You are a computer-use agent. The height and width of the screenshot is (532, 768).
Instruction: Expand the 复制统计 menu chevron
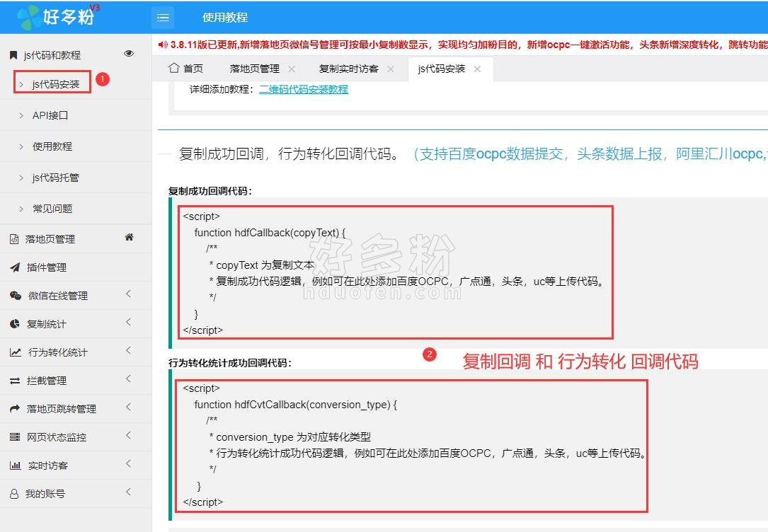click(x=128, y=322)
